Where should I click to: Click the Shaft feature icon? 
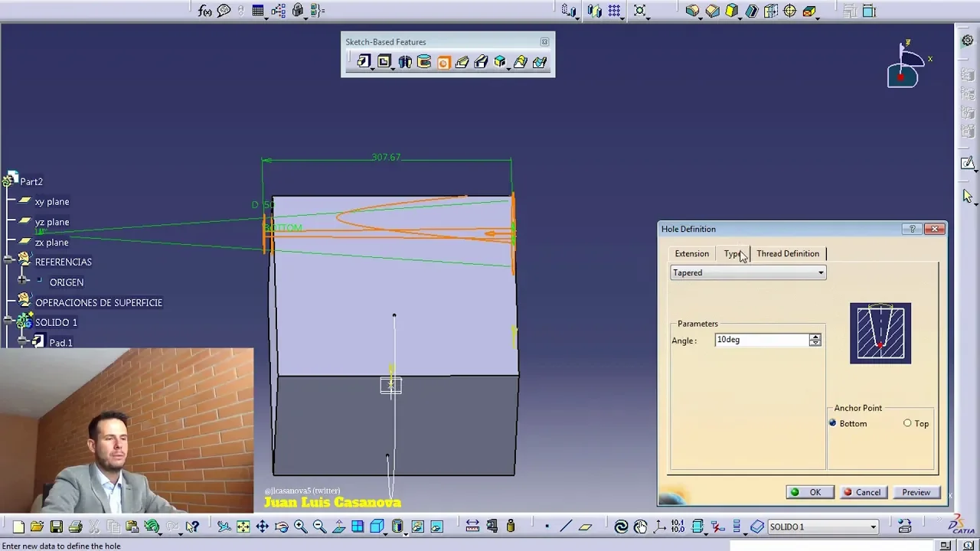404,62
